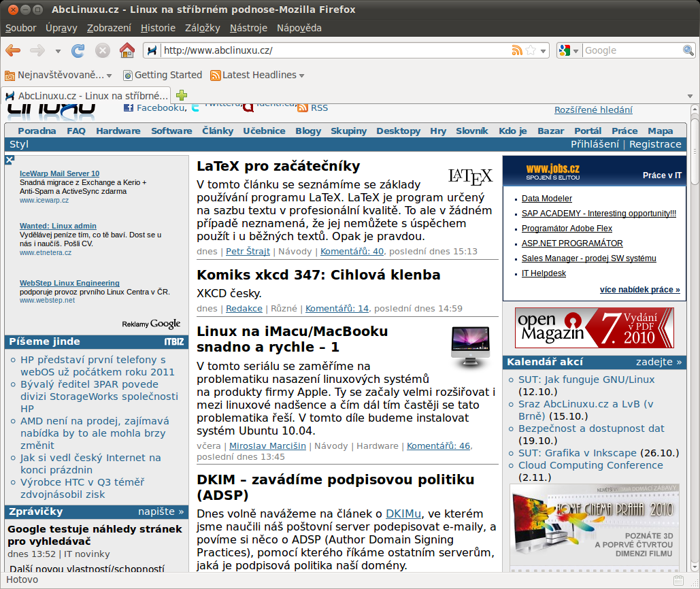This screenshot has height=589, width=700.
Task: Open a new tab with plus icon
Action: tap(181, 95)
